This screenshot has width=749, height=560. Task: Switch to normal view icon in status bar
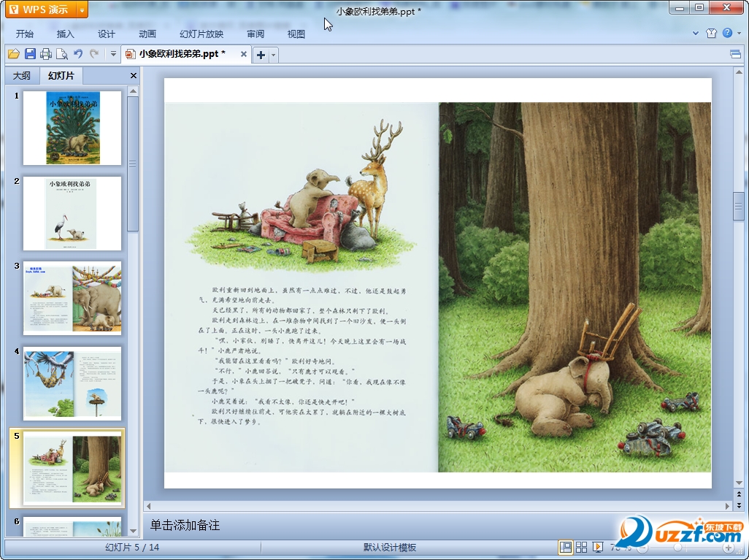pos(566,547)
